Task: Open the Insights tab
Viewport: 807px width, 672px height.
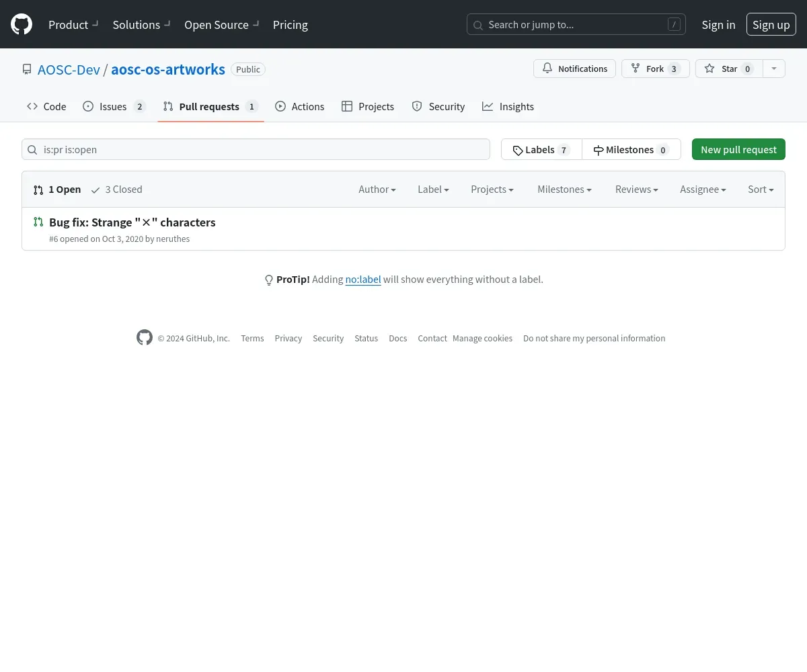Action: pos(508,106)
